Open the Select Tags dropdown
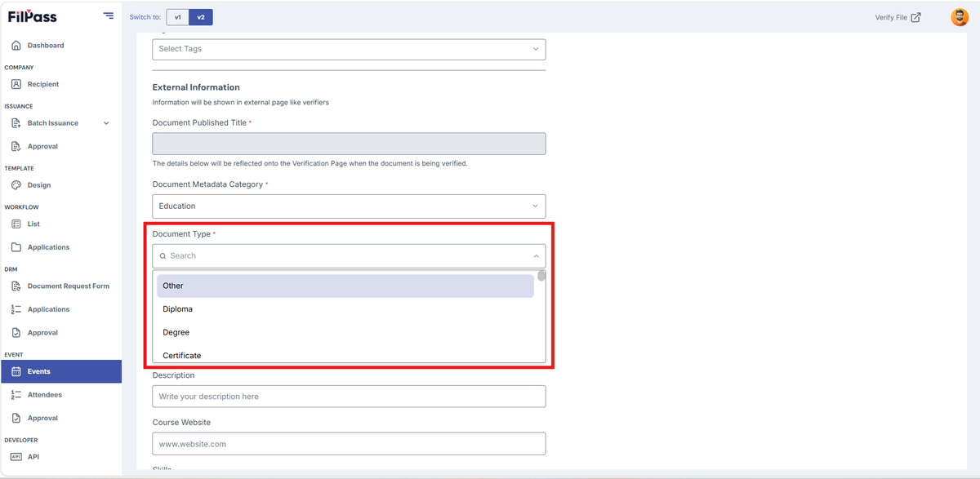 (x=349, y=49)
